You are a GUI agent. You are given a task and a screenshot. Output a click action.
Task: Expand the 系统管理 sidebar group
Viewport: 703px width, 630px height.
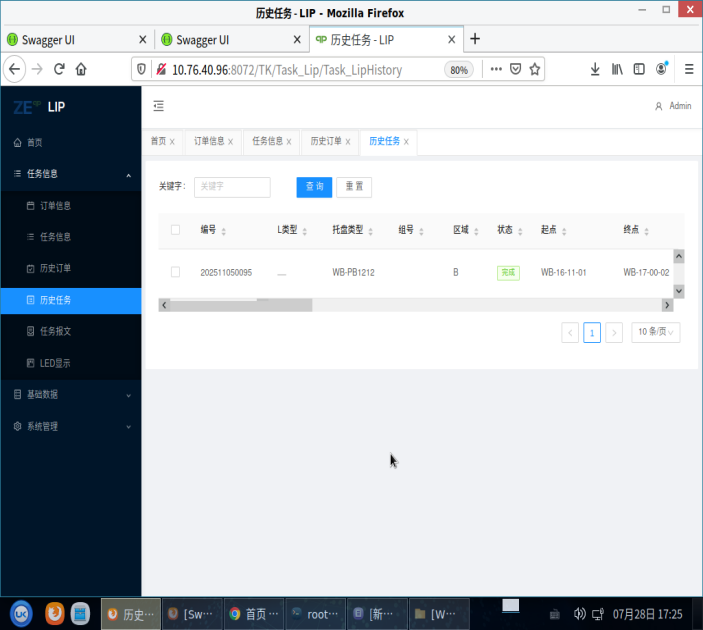71,426
